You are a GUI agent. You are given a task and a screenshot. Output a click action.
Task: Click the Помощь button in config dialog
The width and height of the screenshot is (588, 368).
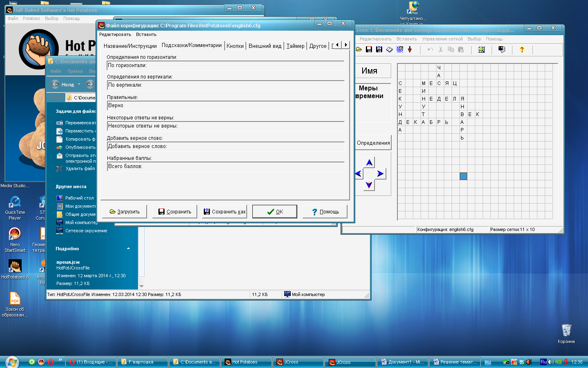pyautogui.click(x=325, y=211)
